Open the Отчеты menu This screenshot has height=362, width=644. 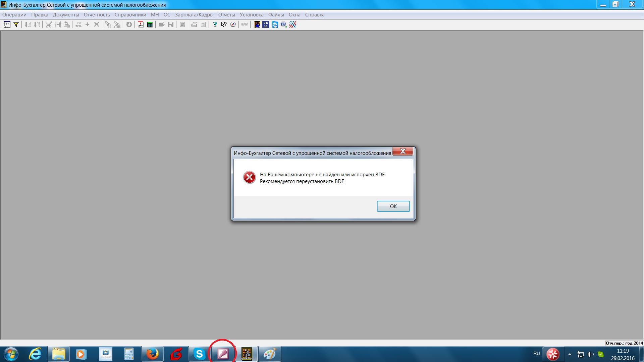(x=226, y=15)
